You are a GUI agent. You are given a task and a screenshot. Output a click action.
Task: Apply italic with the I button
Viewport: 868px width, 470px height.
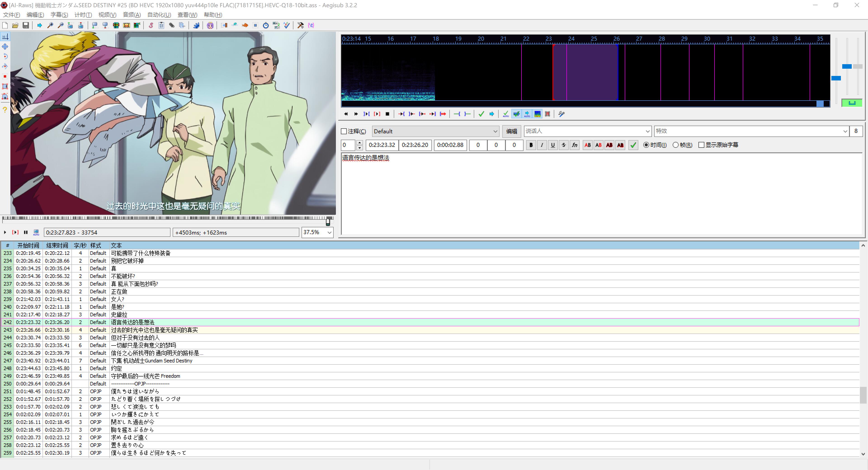(x=542, y=145)
